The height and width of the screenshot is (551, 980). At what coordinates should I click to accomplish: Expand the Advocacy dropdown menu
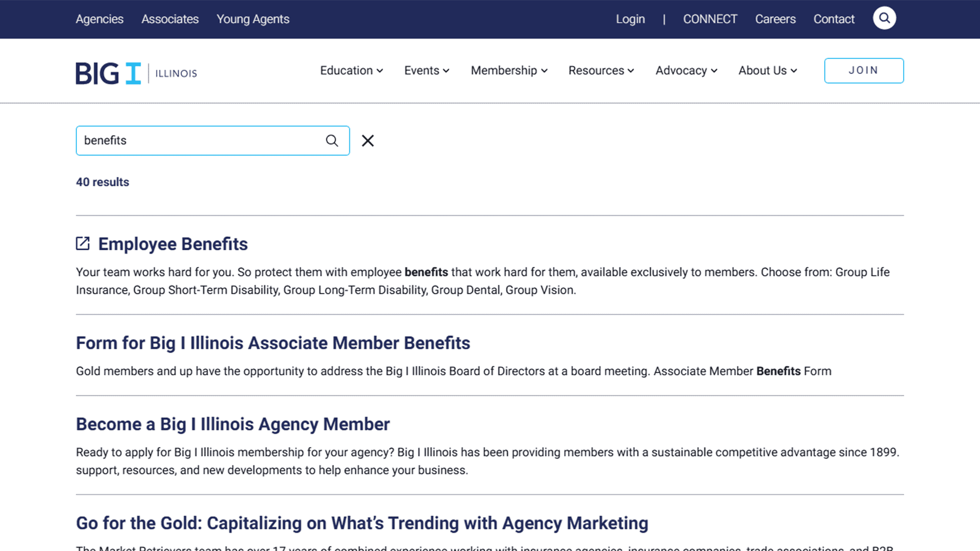pyautogui.click(x=686, y=71)
